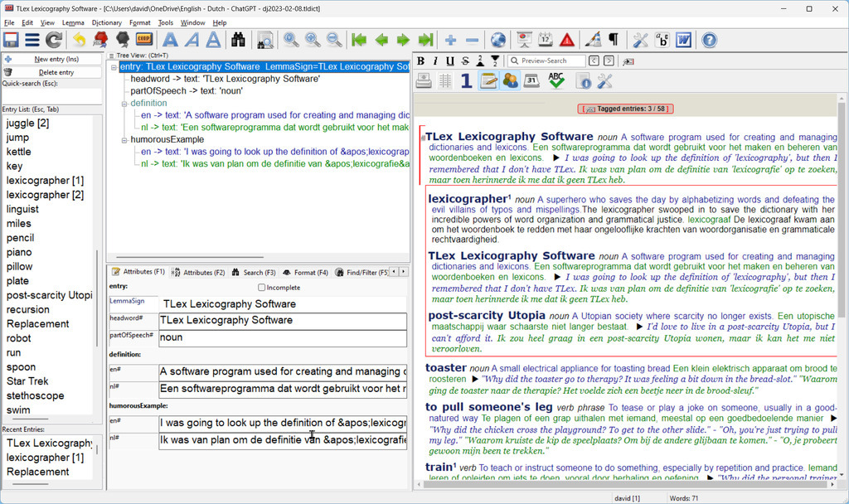Switch to Format (F4) tab
Screen dimensions: 849x504
pos(305,272)
